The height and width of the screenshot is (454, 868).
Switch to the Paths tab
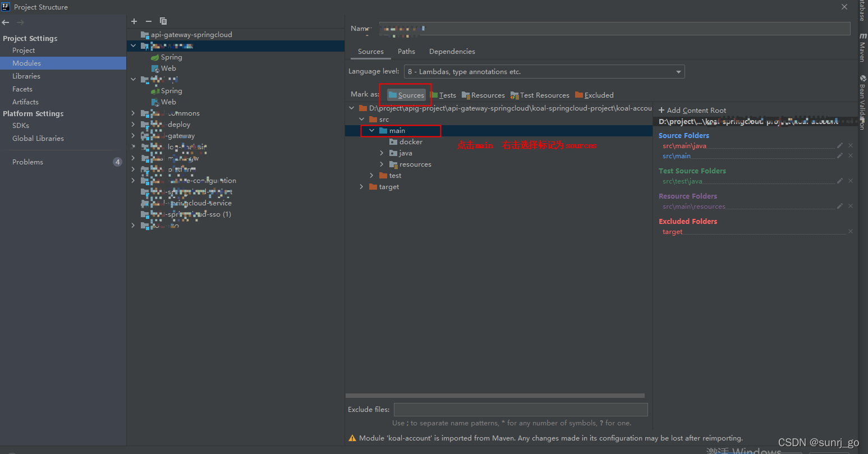pyautogui.click(x=406, y=51)
